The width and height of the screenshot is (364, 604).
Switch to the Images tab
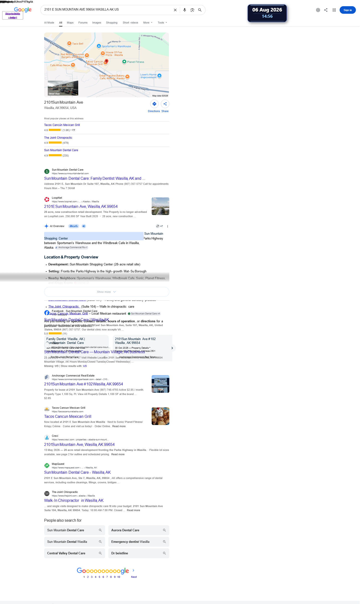96,23
